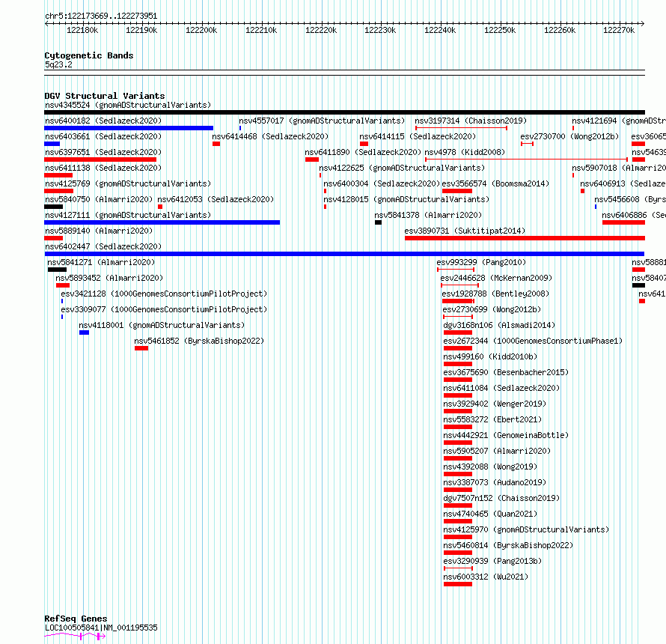Screen dimensions: 666x644
Task: Select nsv6414468 Sedlazeck2020 label
Action: tap(270, 136)
